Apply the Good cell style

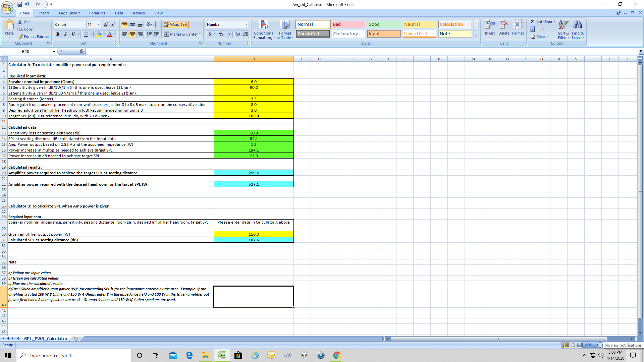pyautogui.click(x=384, y=24)
